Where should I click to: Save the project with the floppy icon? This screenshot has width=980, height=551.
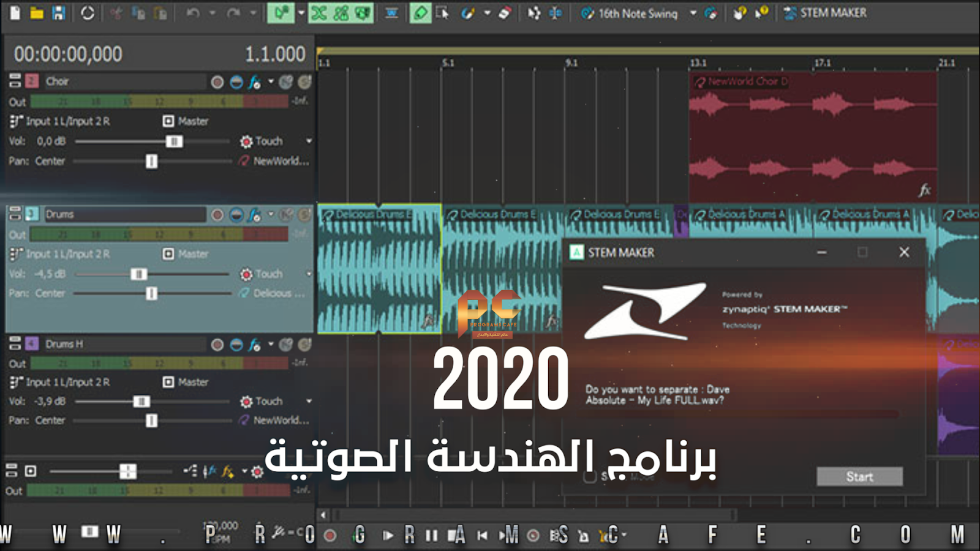58,13
